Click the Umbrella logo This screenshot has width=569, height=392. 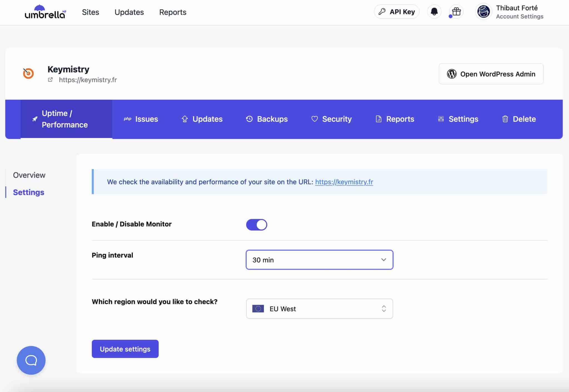(x=45, y=12)
